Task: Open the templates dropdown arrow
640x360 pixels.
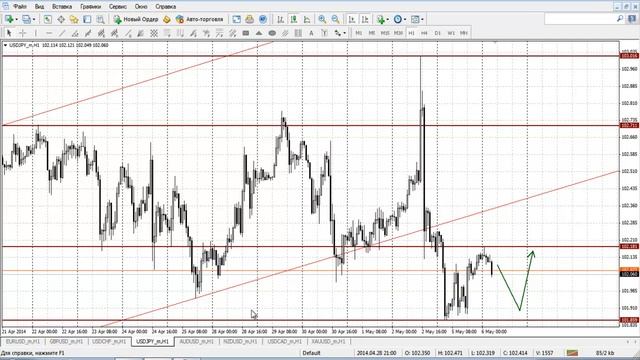Action: (x=422, y=19)
